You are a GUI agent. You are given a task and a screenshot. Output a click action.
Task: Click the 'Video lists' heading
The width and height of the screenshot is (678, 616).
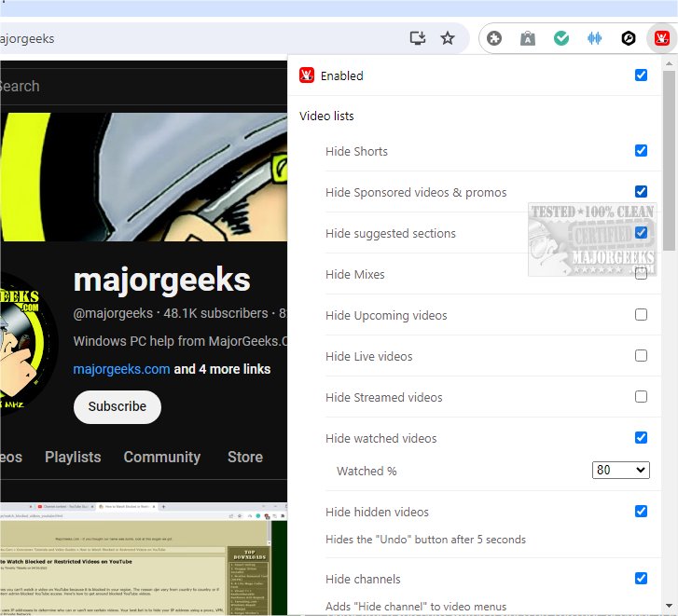coord(326,116)
